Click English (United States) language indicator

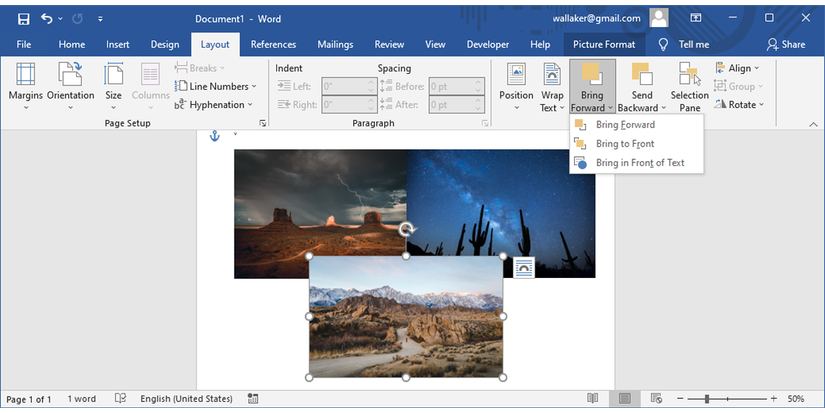186,399
